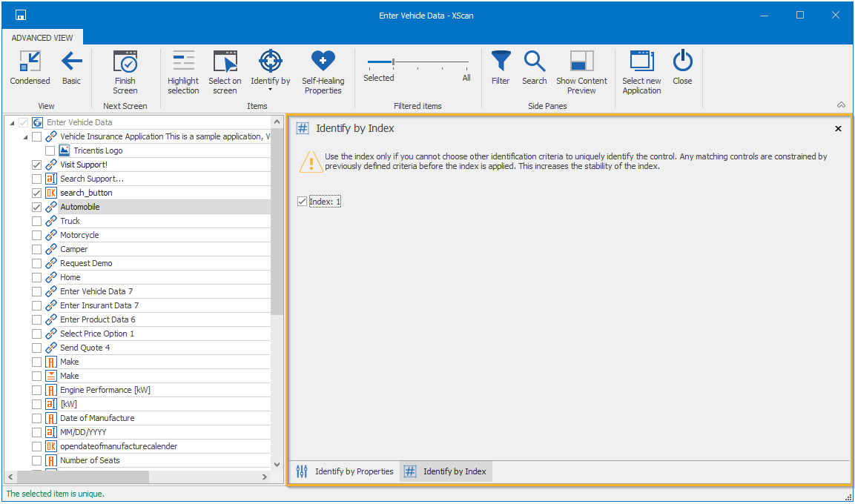This screenshot has height=504, width=855.
Task: Click the Finish Screen icon
Action: (125, 62)
